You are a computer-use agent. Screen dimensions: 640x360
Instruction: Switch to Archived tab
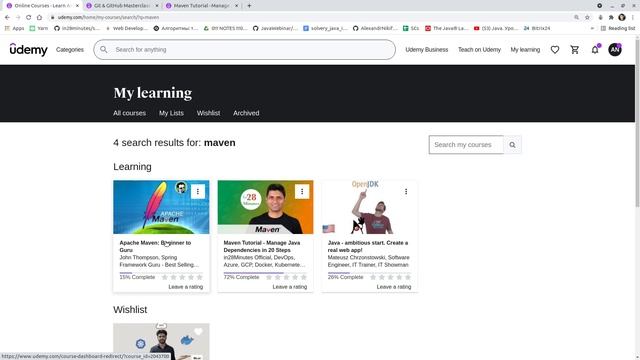click(x=246, y=113)
